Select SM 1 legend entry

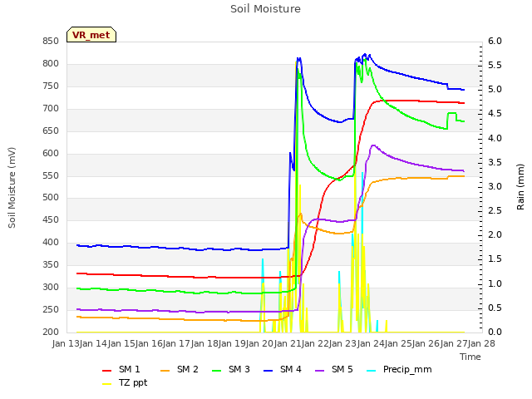click(x=121, y=369)
